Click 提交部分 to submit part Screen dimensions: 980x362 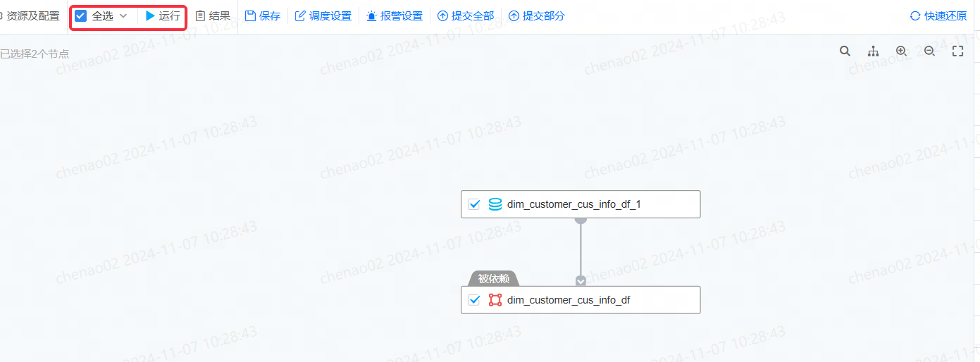click(537, 16)
